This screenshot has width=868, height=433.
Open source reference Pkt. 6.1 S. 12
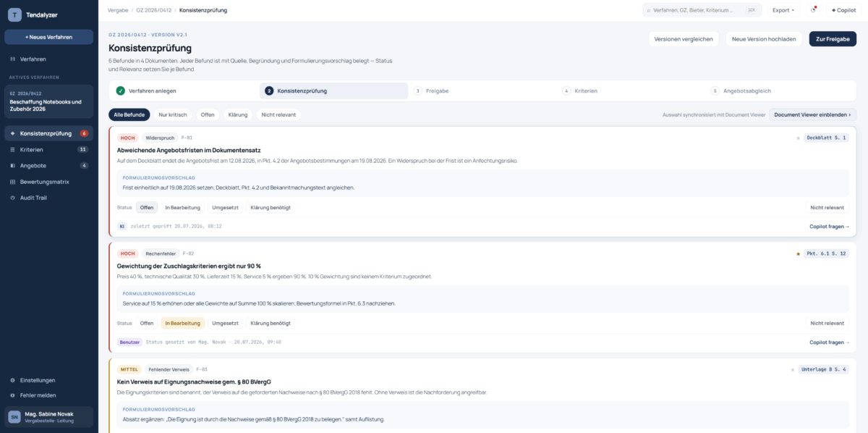pos(826,253)
